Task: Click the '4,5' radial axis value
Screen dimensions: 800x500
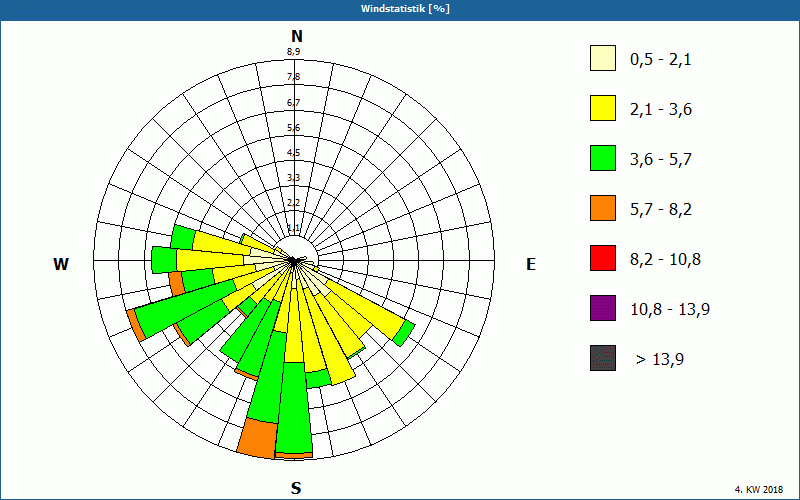Action: (x=293, y=153)
